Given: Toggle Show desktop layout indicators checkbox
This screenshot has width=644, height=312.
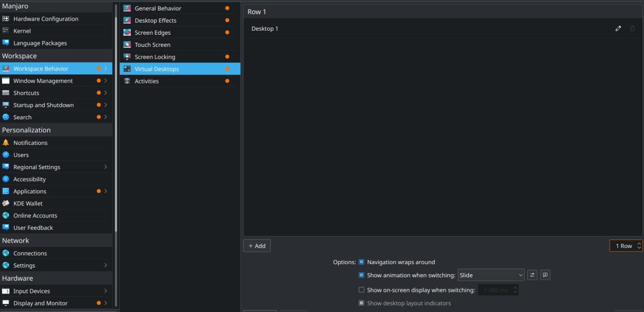Looking at the screenshot, I should click(361, 303).
